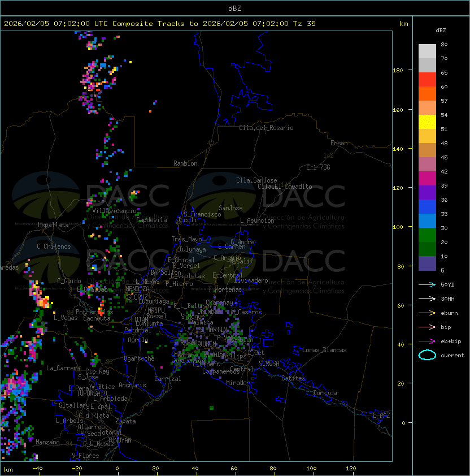This screenshot has height=476, width=470.
Task: Click the Mirador label
Action: (x=238, y=383)
